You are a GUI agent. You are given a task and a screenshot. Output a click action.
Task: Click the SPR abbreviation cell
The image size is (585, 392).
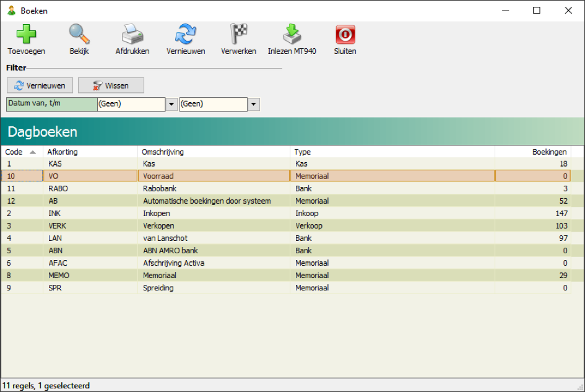pyautogui.click(x=90, y=288)
